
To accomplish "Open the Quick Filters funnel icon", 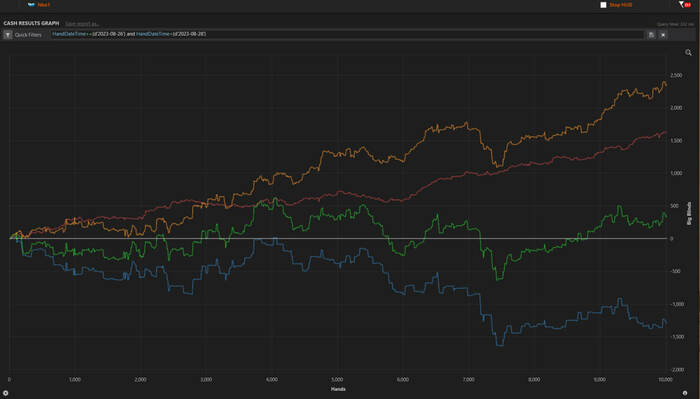I will point(8,35).
